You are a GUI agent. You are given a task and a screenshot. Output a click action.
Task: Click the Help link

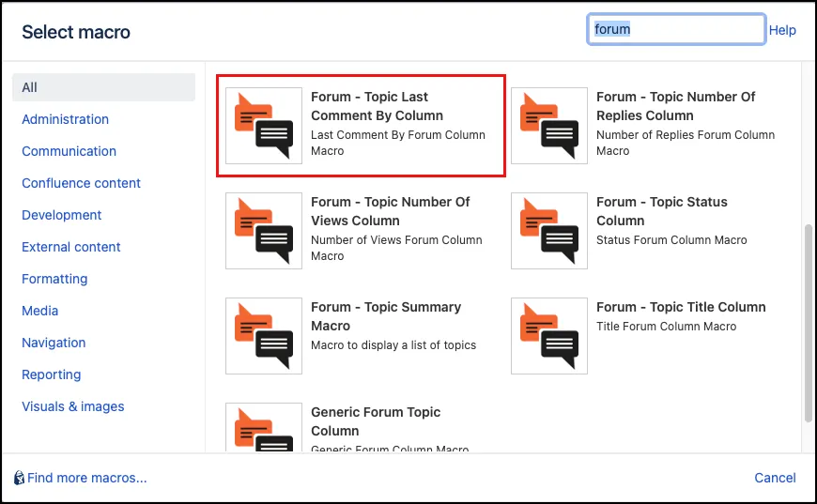pyautogui.click(x=782, y=30)
